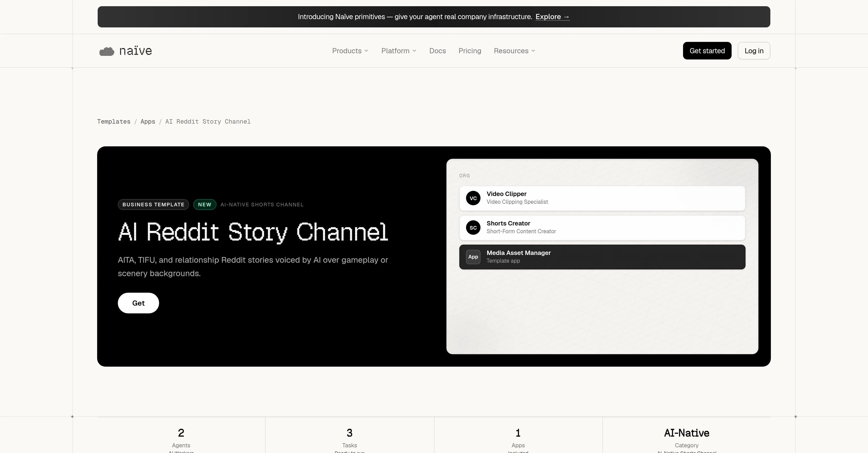Click the 'Short-Form Content Creator' subtitle

(x=521, y=231)
